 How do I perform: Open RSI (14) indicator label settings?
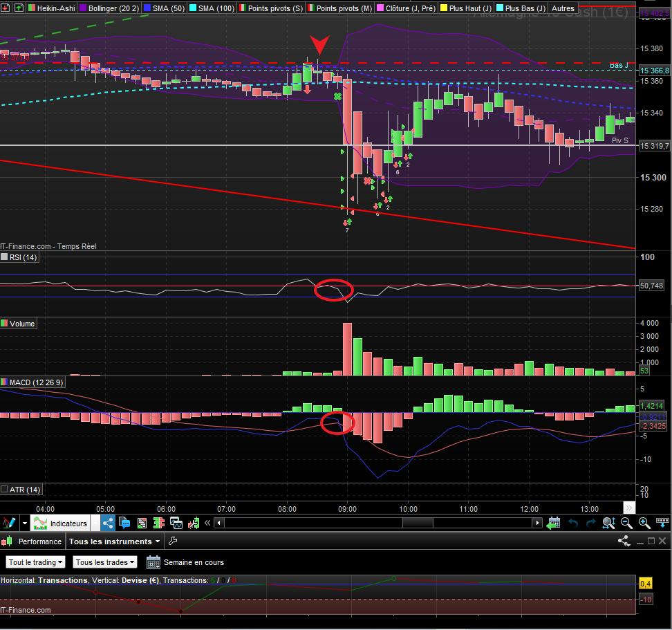[23, 257]
